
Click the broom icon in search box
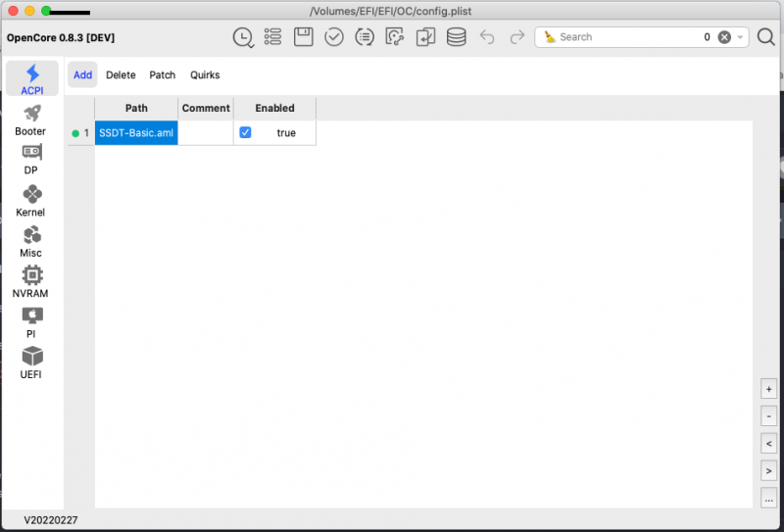click(550, 37)
